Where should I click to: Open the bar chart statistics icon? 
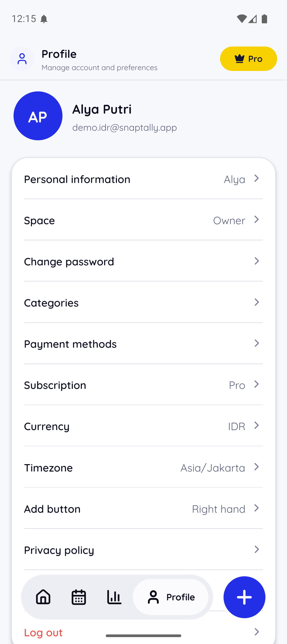(x=114, y=597)
